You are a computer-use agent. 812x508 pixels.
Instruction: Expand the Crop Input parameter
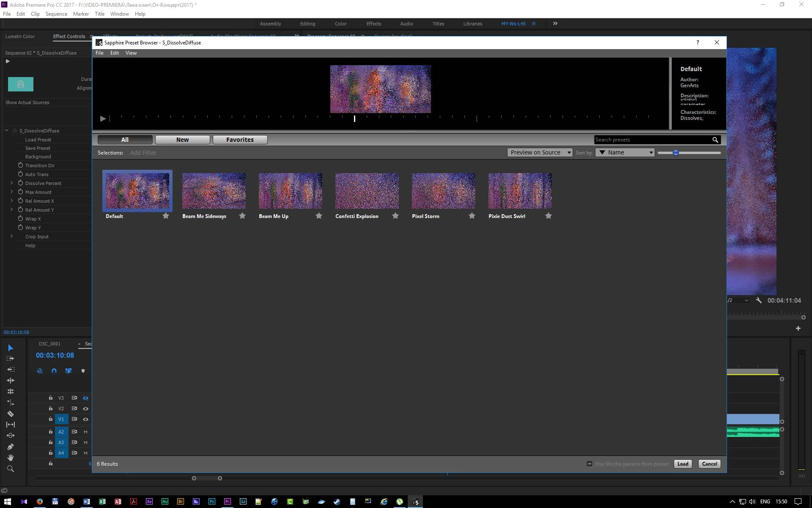pyautogui.click(x=12, y=236)
